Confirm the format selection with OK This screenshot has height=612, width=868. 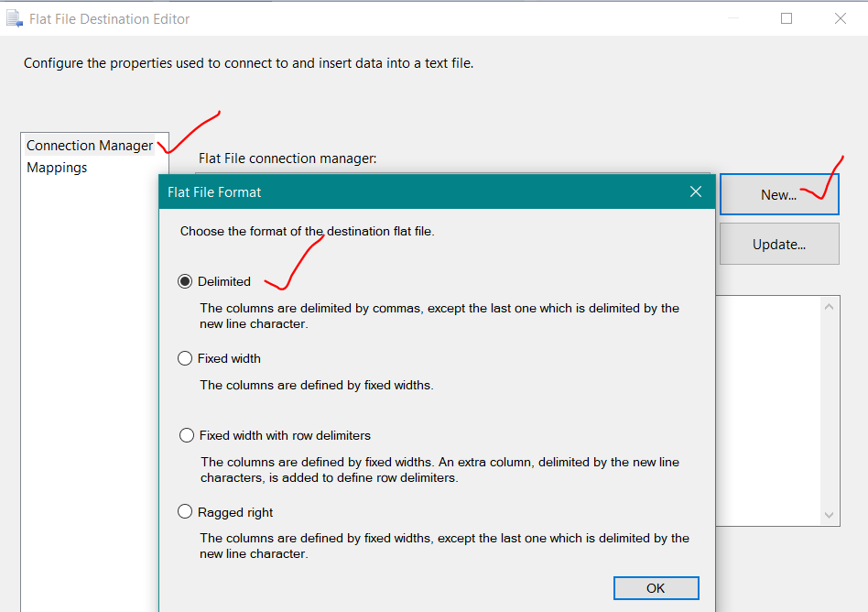pos(656,587)
